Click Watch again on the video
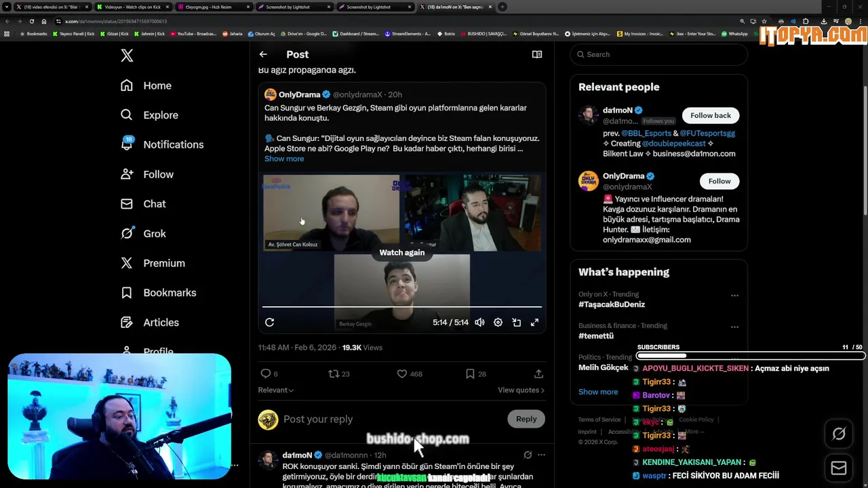Image resolution: width=868 pixels, height=488 pixels. [402, 252]
